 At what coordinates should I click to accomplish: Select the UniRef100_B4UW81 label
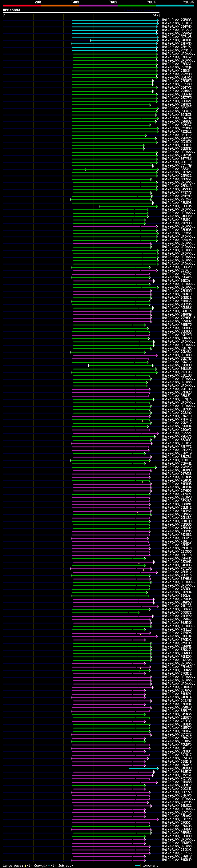(177, 40)
